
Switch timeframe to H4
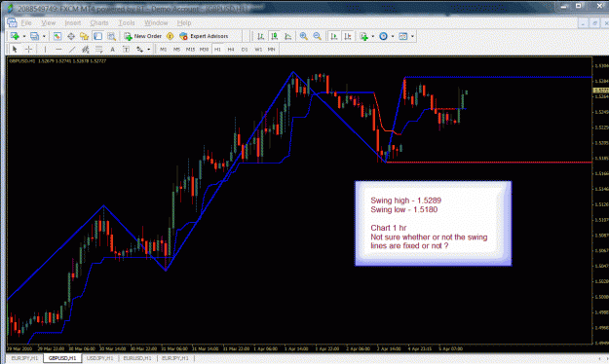(x=231, y=50)
